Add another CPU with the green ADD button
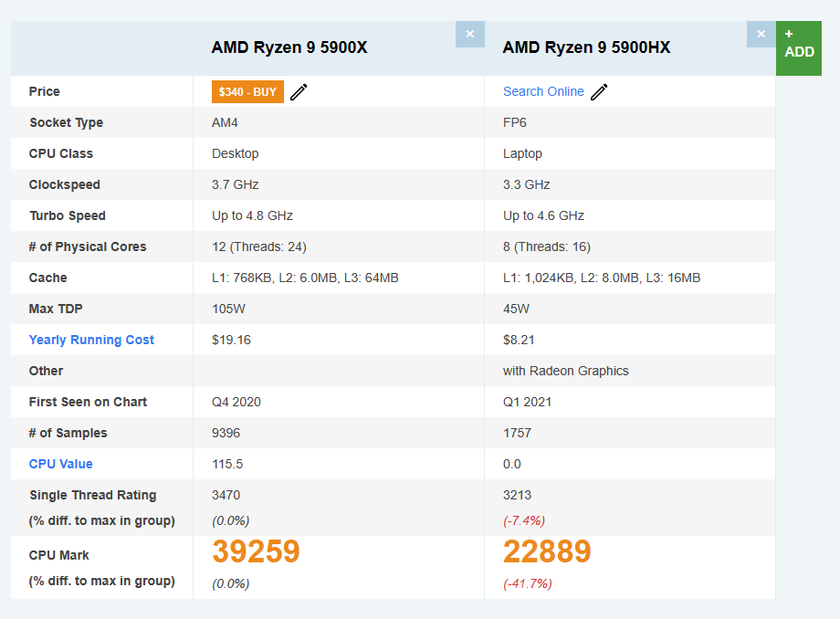This screenshot has height=619, width=840. 799,48
